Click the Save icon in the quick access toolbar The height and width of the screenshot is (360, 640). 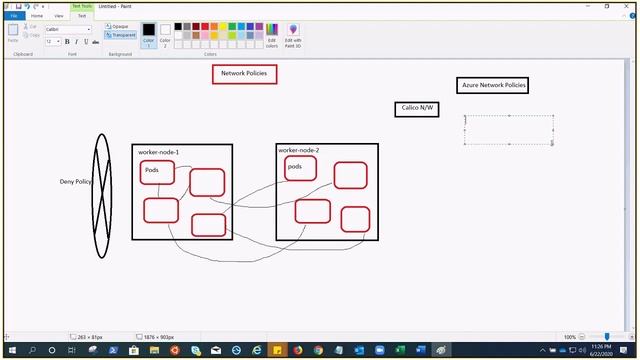[x=18, y=7]
